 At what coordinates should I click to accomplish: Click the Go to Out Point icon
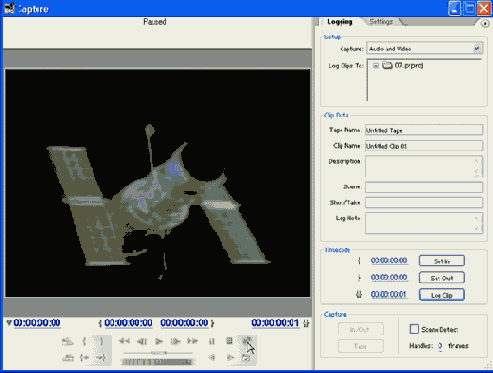click(101, 358)
